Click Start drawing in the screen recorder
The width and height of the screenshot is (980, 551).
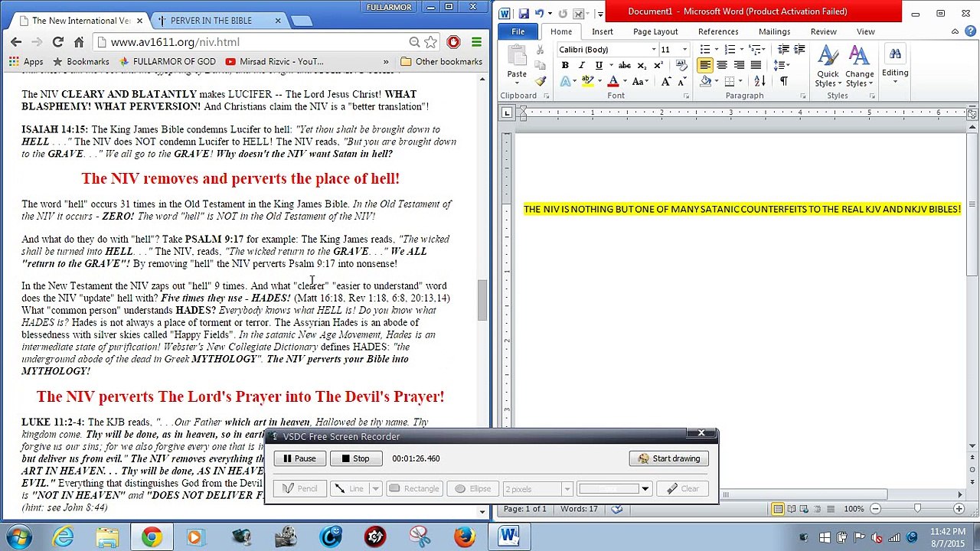click(669, 458)
